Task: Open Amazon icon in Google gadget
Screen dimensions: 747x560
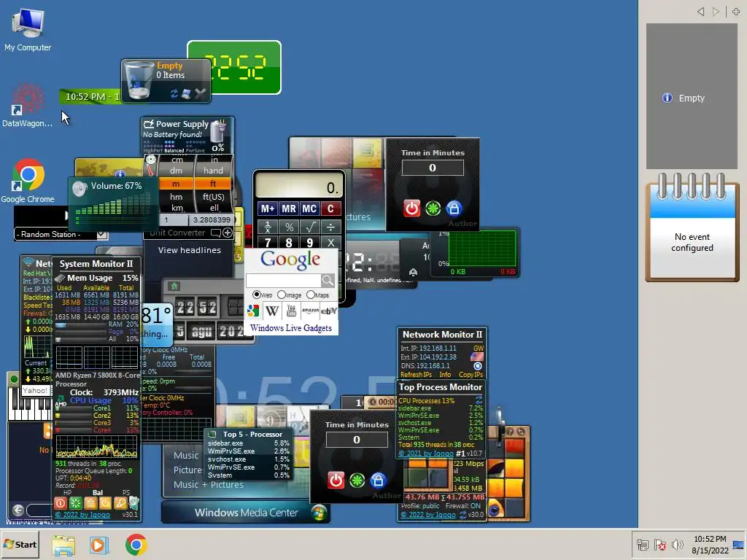Action: tap(309, 311)
